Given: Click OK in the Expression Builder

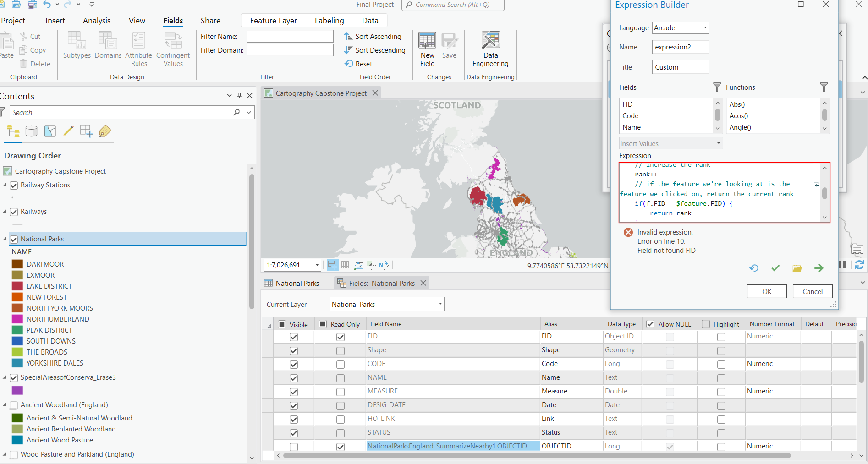Looking at the screenshot, I should pyautogui.click(x=766, y=291).
